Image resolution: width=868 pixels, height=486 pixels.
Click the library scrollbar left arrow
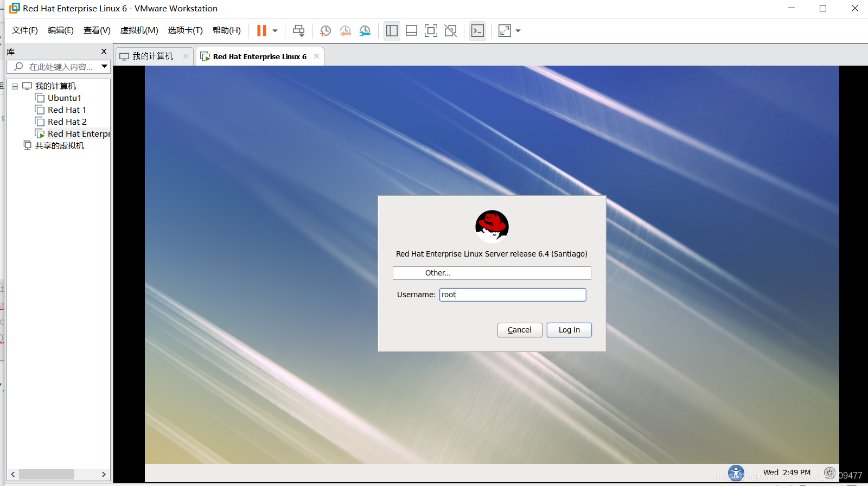click(x=12, y=474)
